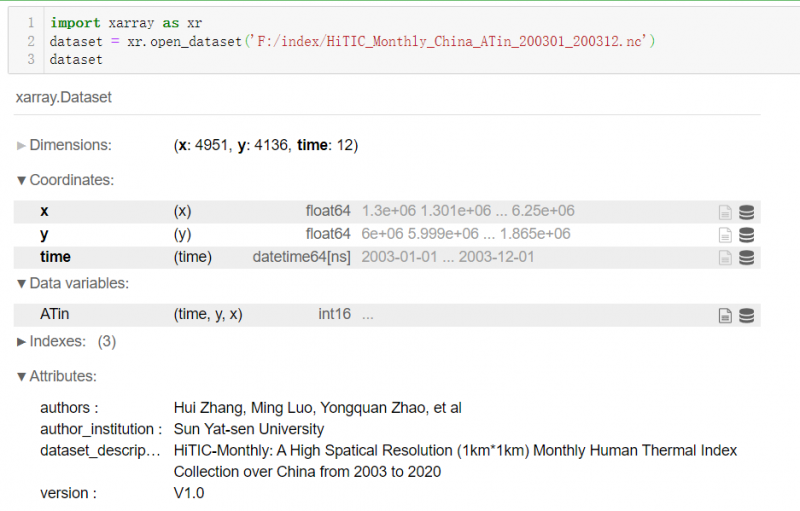Image resolution: width=800 pixels, height=511 pixels.
Task: Show data repr icon for ATin variable
Action: pyautogui.click(x=746, y=315)
